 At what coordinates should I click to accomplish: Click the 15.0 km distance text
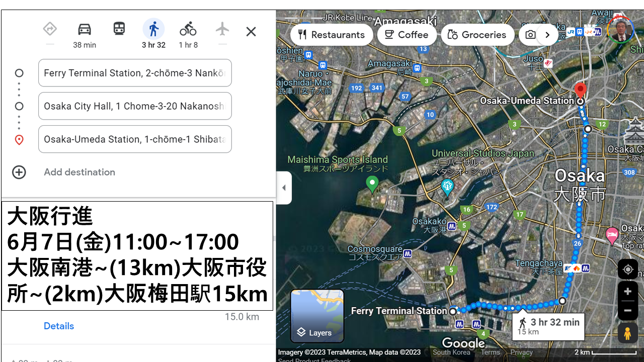pyautogui.click(x=242, y=317)
